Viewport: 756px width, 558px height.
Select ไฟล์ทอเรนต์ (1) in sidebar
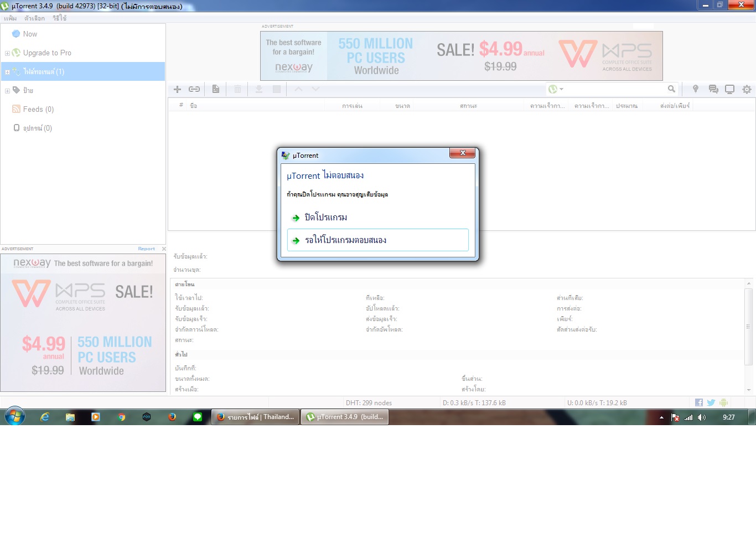(x=83, y=71)
